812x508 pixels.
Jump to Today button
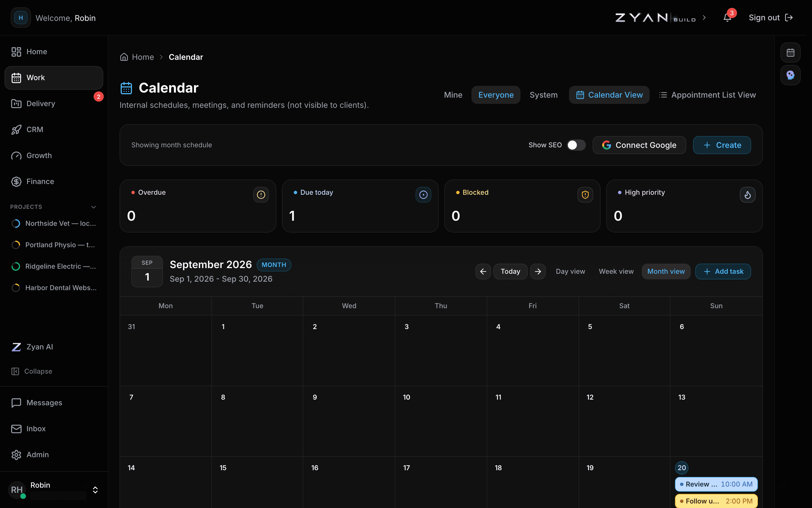510,271
